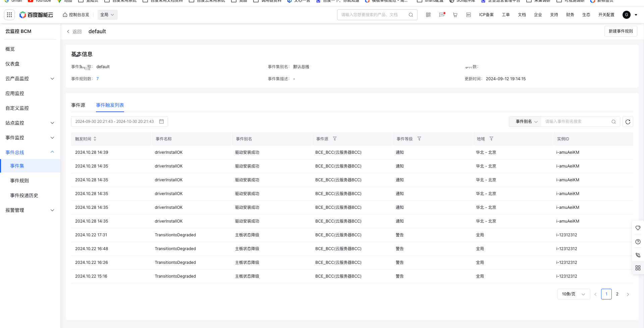
Task: Click the user avatar G
Action: coord(627,15)
